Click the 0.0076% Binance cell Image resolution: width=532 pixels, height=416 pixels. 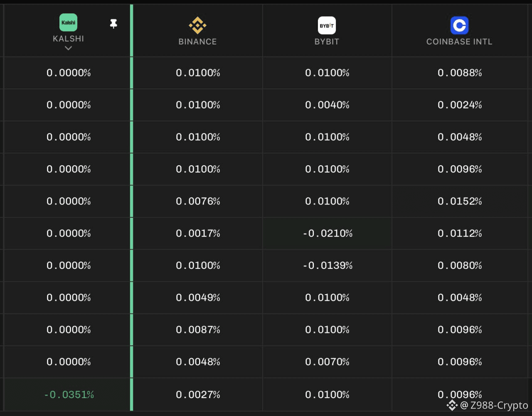pos(198,202)
